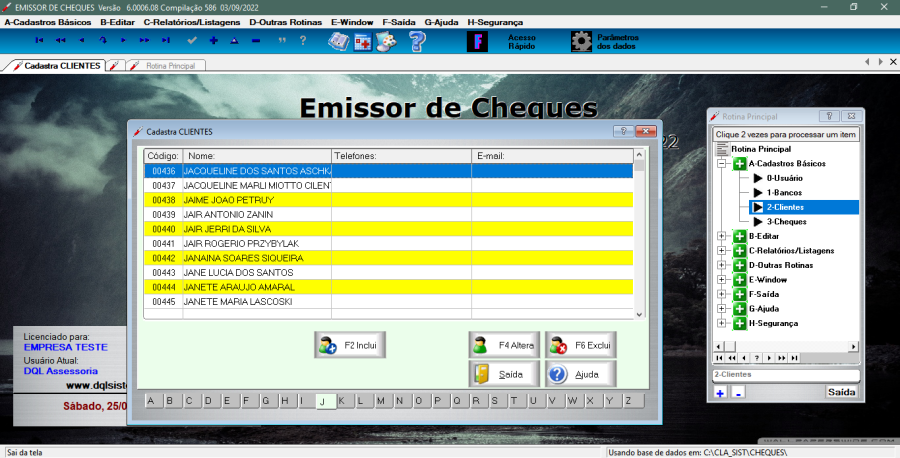The image size is (900, 458).
Task: Click the Acesso Rápido purple F icon
Action: click(479, 41)
